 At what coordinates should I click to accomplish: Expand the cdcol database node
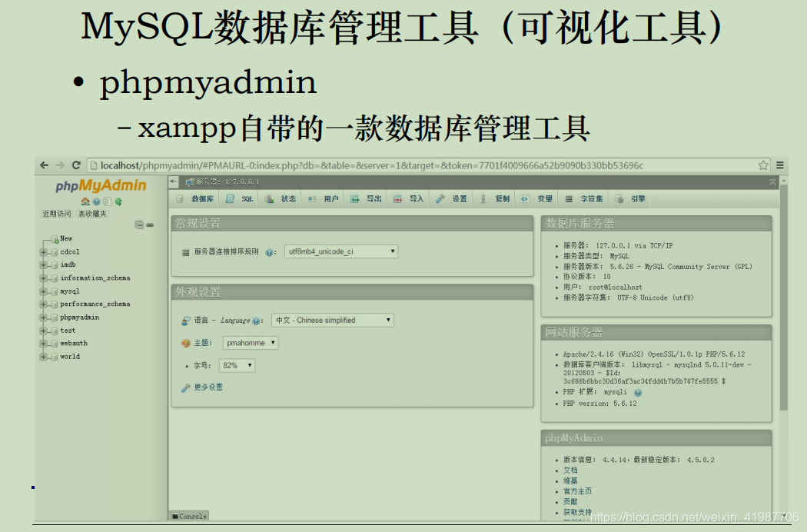click(43, 252)
